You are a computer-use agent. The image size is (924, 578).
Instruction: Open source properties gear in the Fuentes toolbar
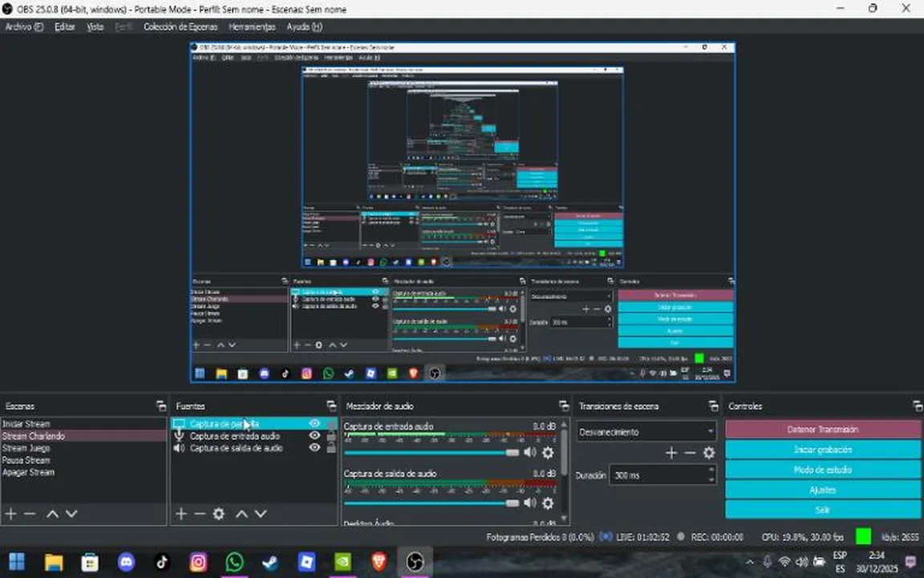tap(219, 514)
